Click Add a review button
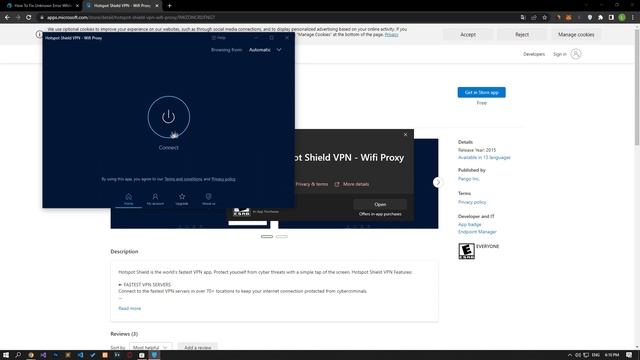Viewport: 640px width, 360px height. tap(198, 347)
